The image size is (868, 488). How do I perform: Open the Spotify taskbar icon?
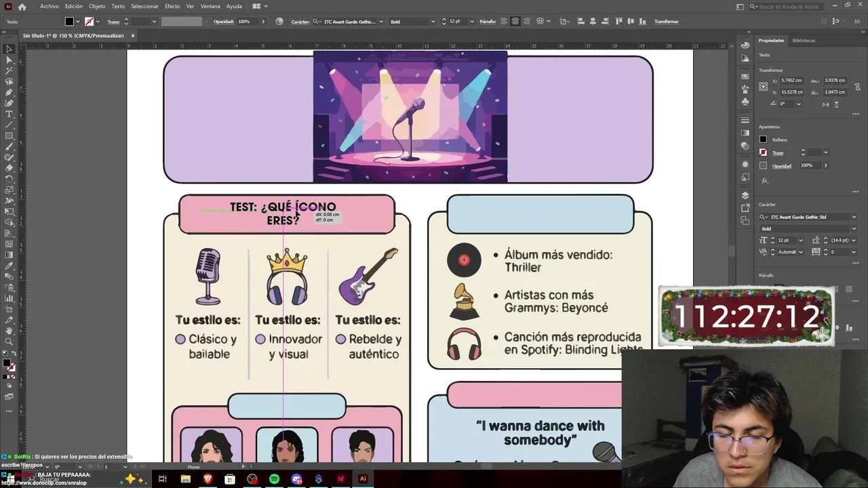tap(274, 479)
